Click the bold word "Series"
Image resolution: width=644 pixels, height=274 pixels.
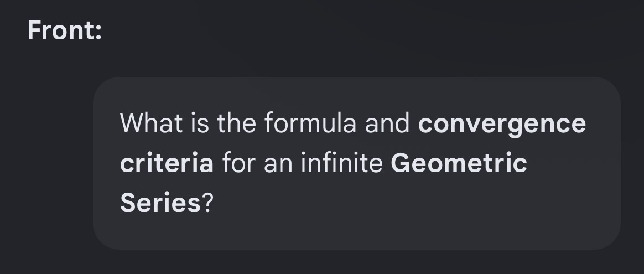160,203
